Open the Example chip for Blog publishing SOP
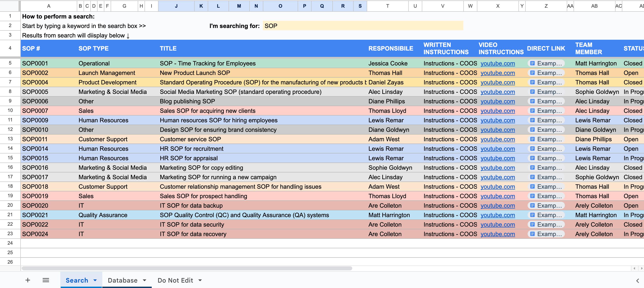The image size is (644, 288). tap(546, 101)
